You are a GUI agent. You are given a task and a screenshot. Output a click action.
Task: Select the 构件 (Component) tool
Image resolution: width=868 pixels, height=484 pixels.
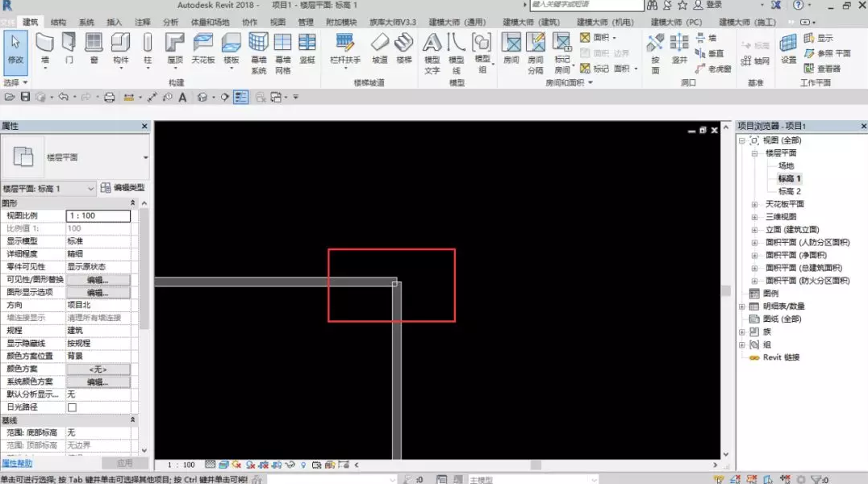pyautogui.click(x=120, y=48)
